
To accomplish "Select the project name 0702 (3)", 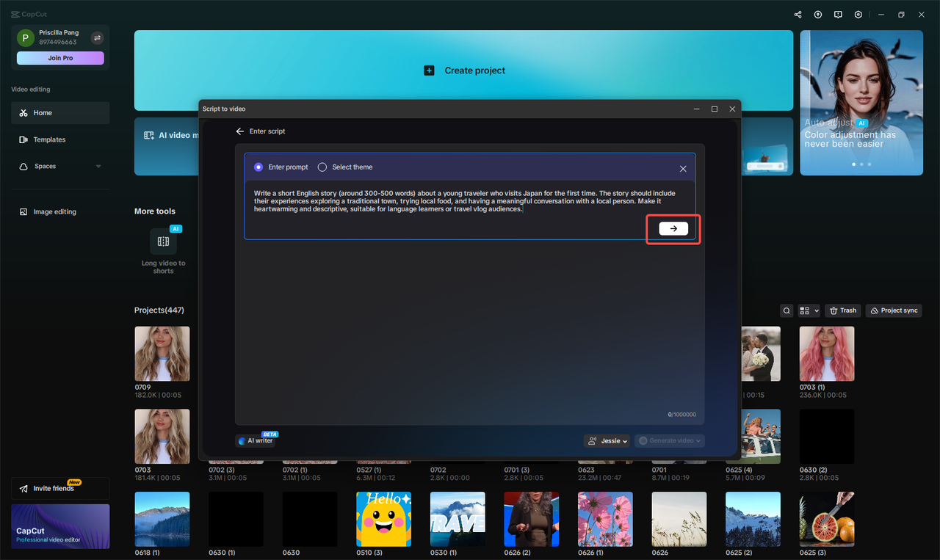I will tap(223, 470).
